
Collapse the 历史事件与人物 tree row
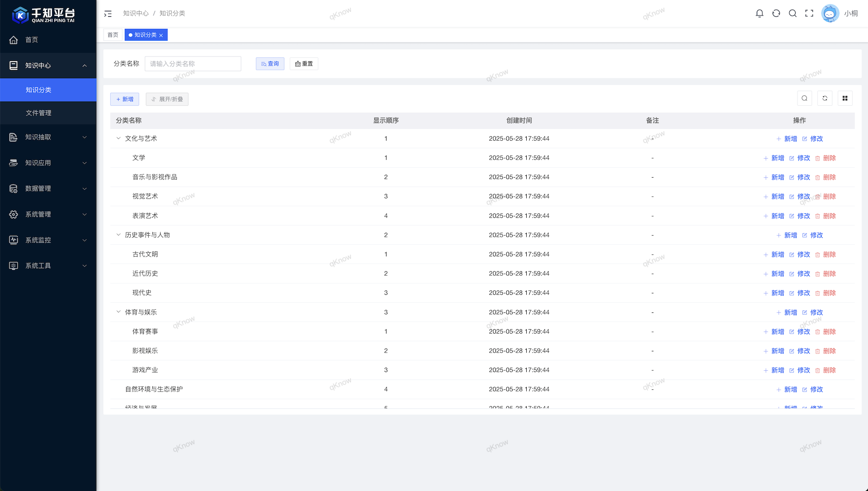click(118, 235)
